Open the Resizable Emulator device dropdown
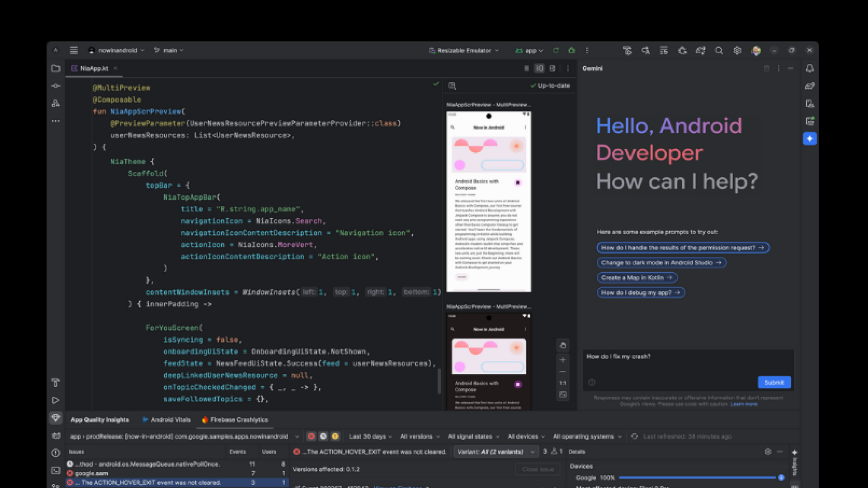Image resolution: width=868 pixels, height=488 pixels. point(464,51)
